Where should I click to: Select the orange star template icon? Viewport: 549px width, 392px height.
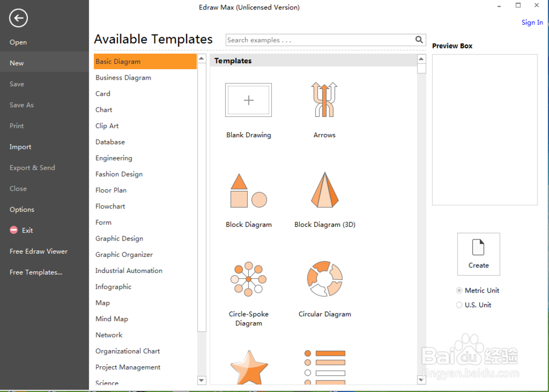(249, 367)
